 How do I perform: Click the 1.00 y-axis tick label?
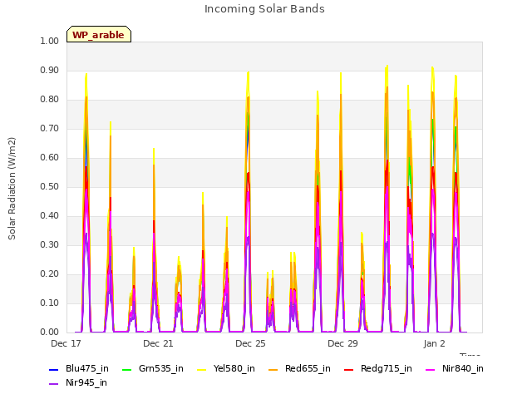pyautogui.click(x=50, y=42)
